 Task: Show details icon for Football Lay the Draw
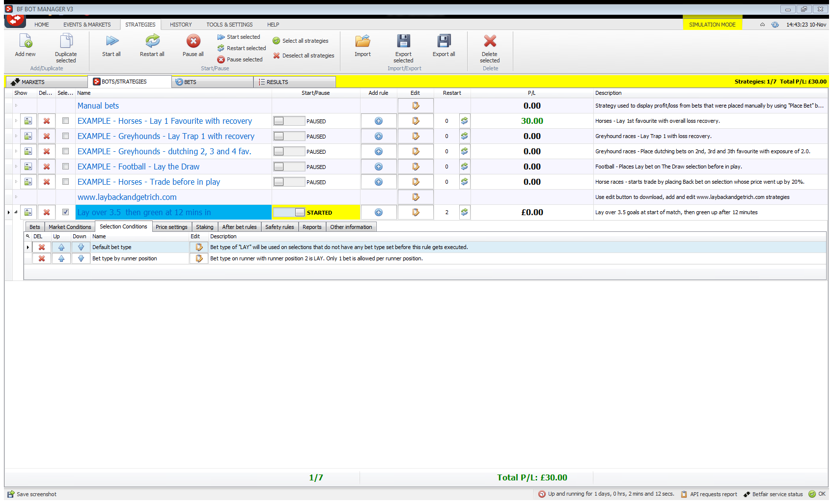[x=28, y=167]
